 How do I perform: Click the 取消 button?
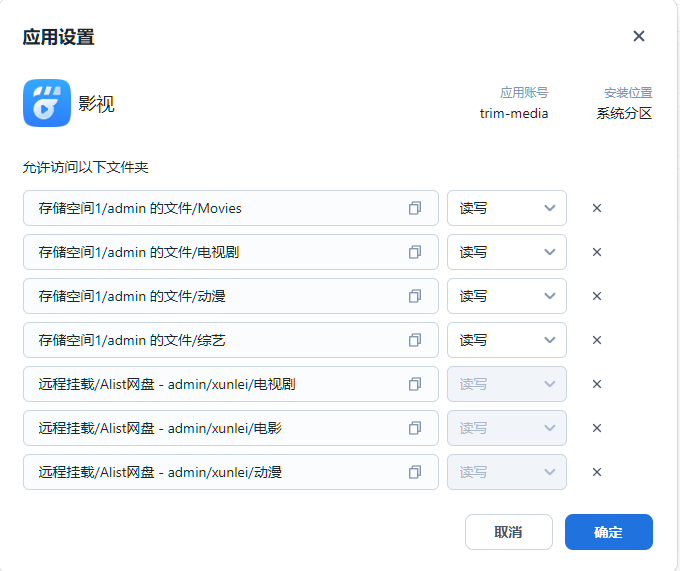coord(509,532)
